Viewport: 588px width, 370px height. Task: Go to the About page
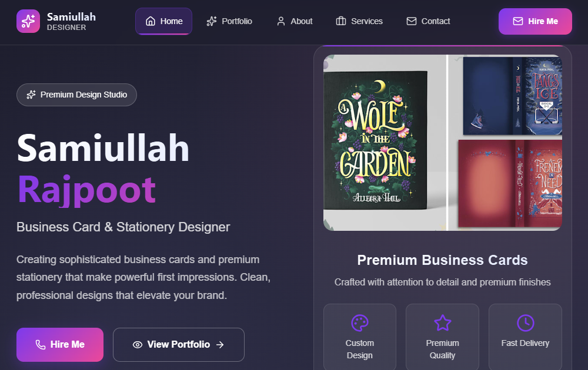click(295, 21)
